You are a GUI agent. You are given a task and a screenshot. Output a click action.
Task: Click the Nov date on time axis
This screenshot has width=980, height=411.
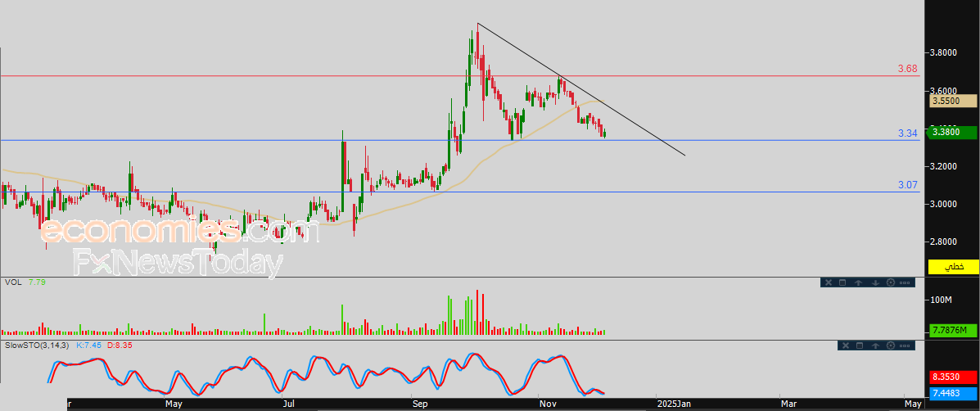(548, 404)
